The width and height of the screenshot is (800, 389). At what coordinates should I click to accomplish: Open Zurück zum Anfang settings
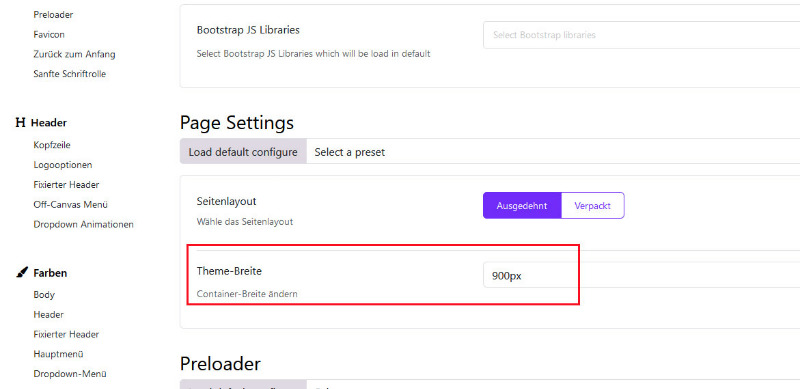(x=74, y=54)
